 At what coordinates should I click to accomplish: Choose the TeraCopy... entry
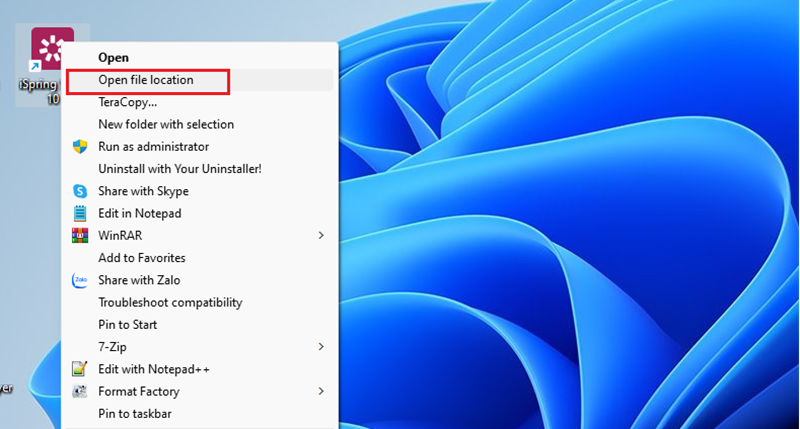coord(199,102)
